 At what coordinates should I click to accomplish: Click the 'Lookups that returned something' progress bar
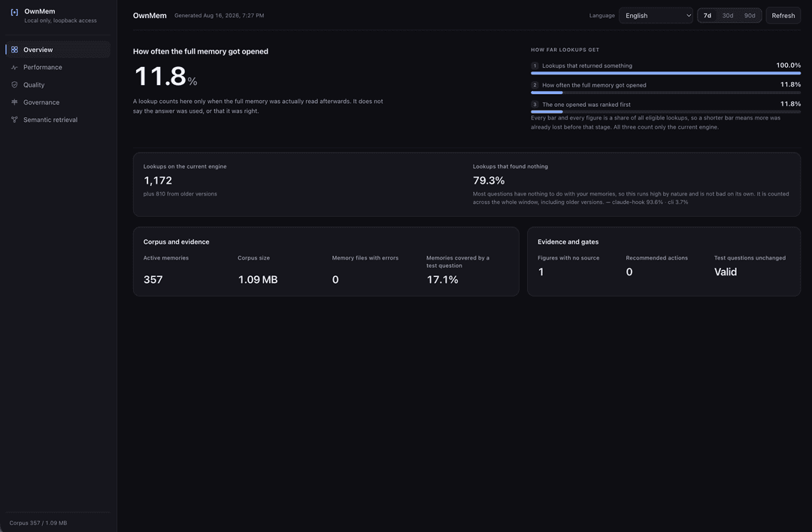tap(665, 73)
